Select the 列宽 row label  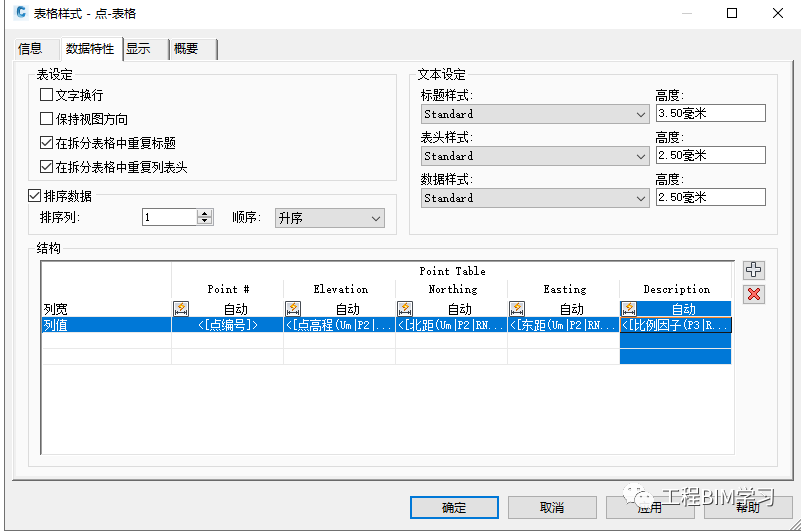click(56, 309)
